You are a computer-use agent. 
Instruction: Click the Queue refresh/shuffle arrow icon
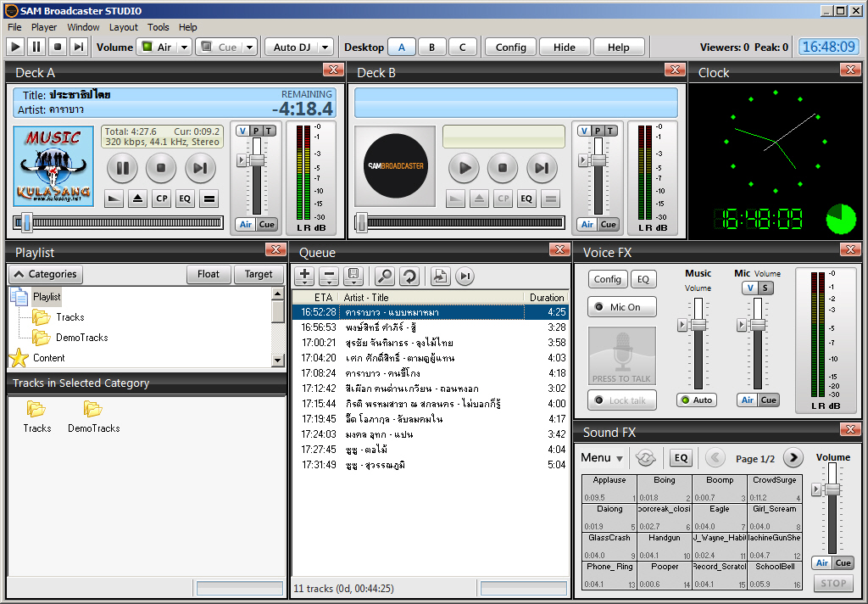[409, 276]
